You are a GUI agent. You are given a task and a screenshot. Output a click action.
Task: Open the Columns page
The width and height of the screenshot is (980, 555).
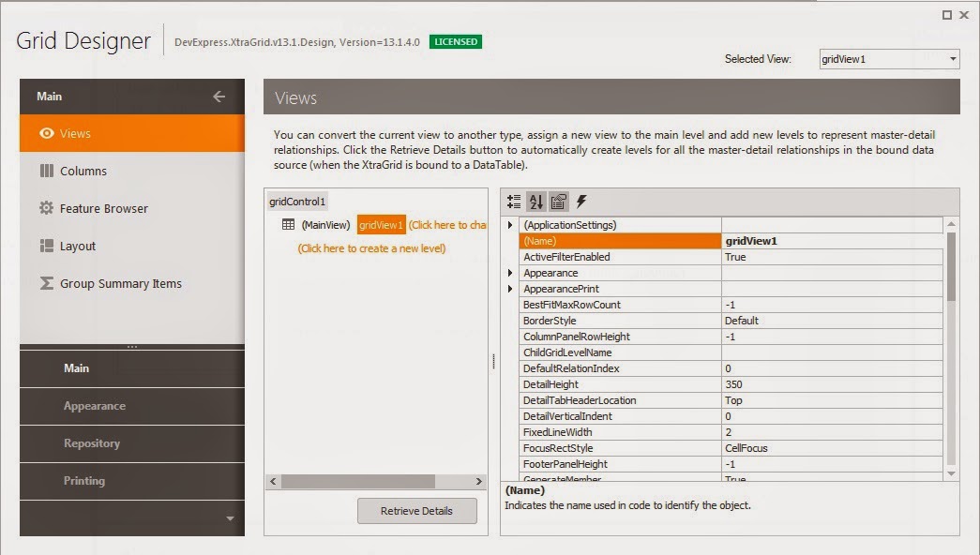pyautogui.click(x=132, y=171)
